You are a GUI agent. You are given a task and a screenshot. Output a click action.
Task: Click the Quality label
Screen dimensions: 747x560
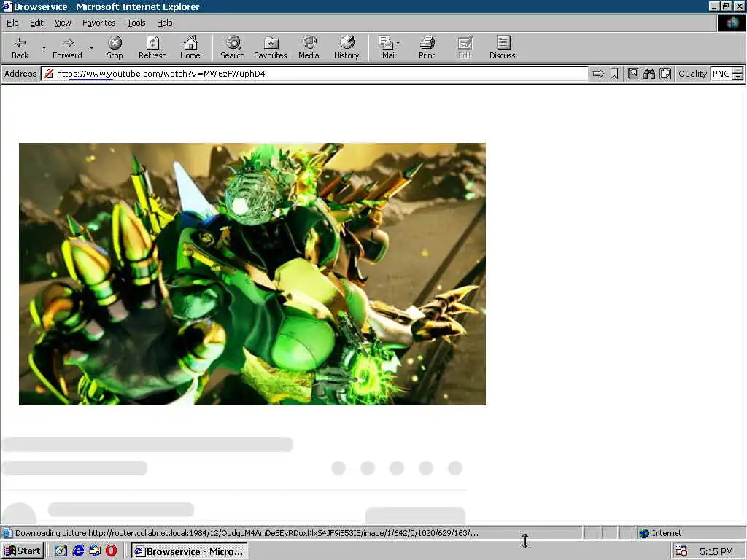pos(692,74)
